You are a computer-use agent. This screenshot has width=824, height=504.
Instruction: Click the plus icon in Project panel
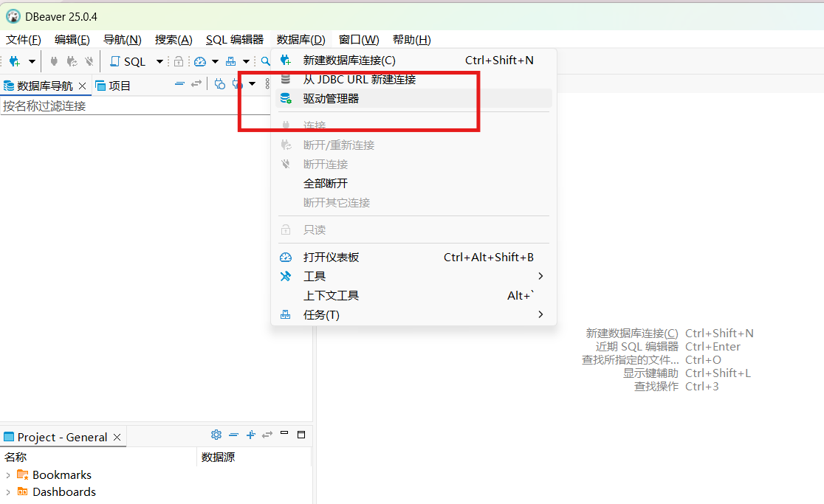250,435
